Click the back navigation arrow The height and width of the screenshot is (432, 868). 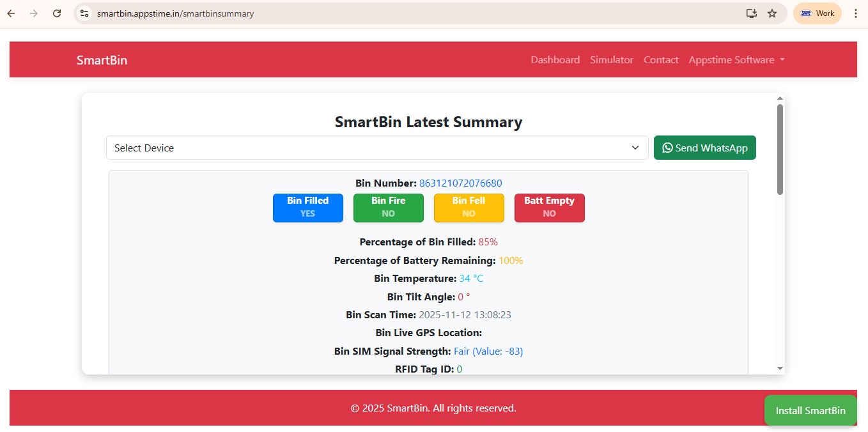pos(10,13)
